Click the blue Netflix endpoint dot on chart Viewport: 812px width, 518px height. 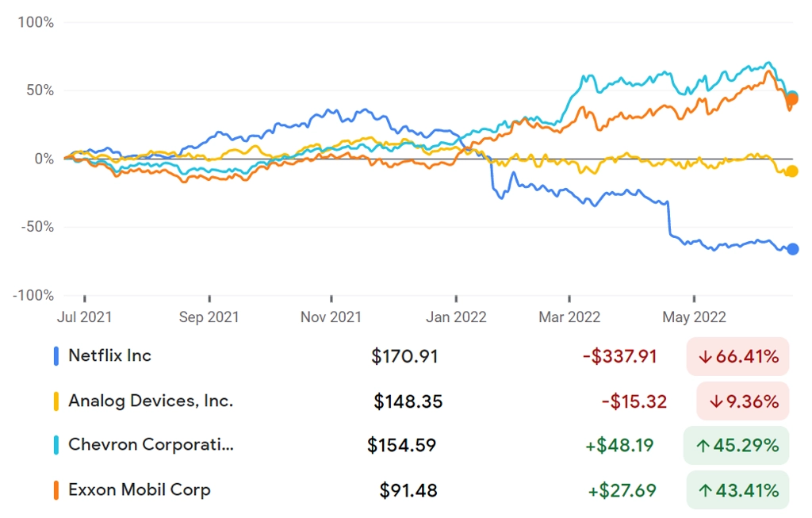(793, 249)
